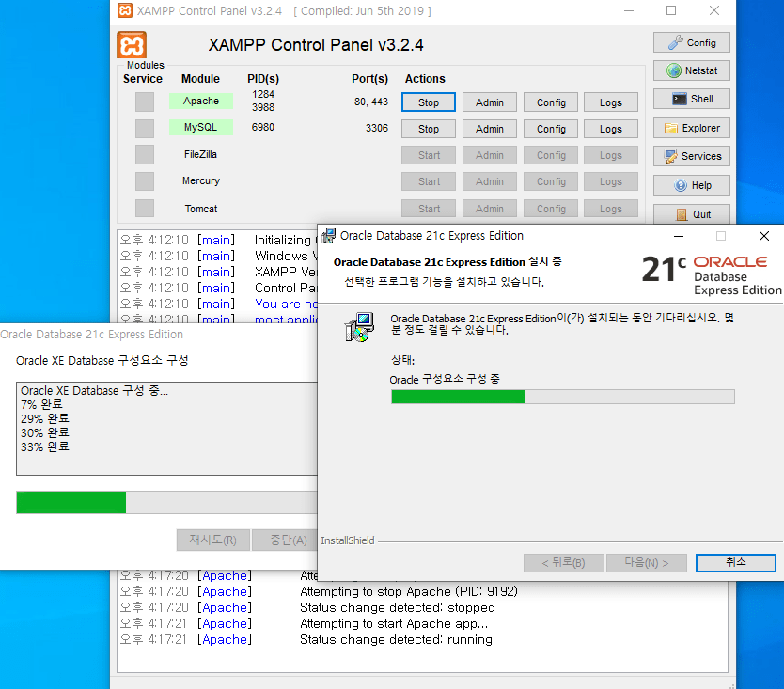
Task: Click the 'Oracle XE Database 구성 중...' line
Action: (x=95, y=390)
